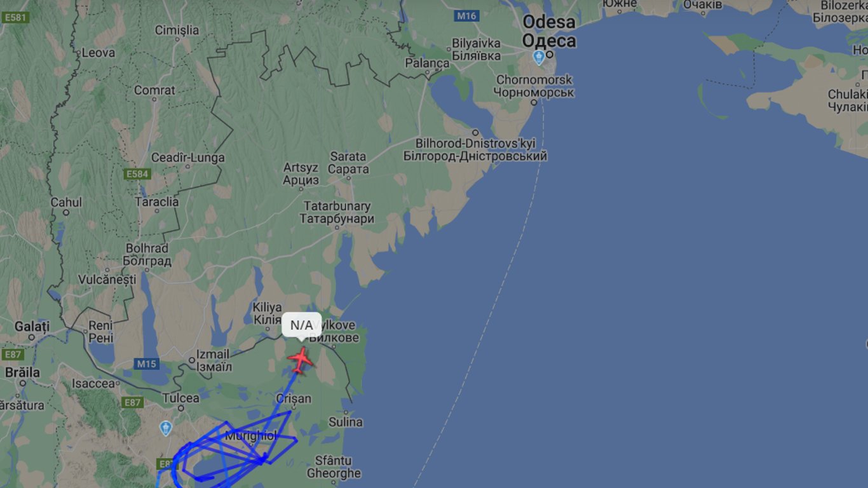Click the N/A flight callout label
Image resolution: width=868 pixels, height=488 pixels.
[301, 325]
